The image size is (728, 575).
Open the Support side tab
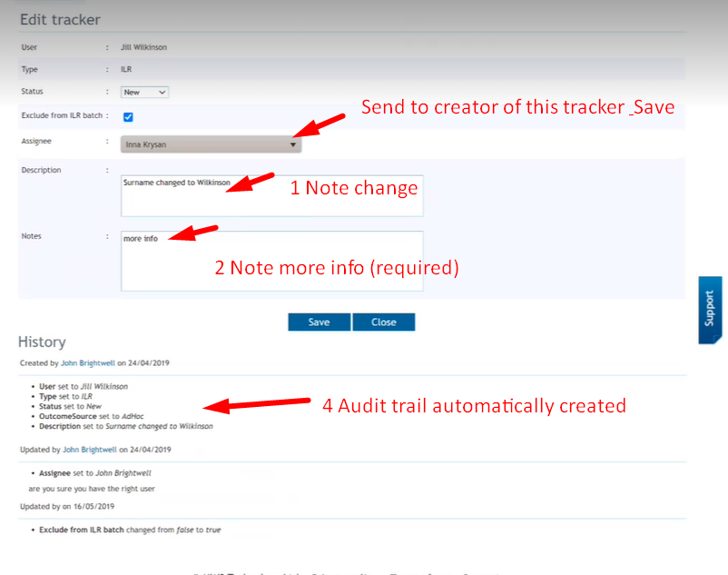pos(710,310)
